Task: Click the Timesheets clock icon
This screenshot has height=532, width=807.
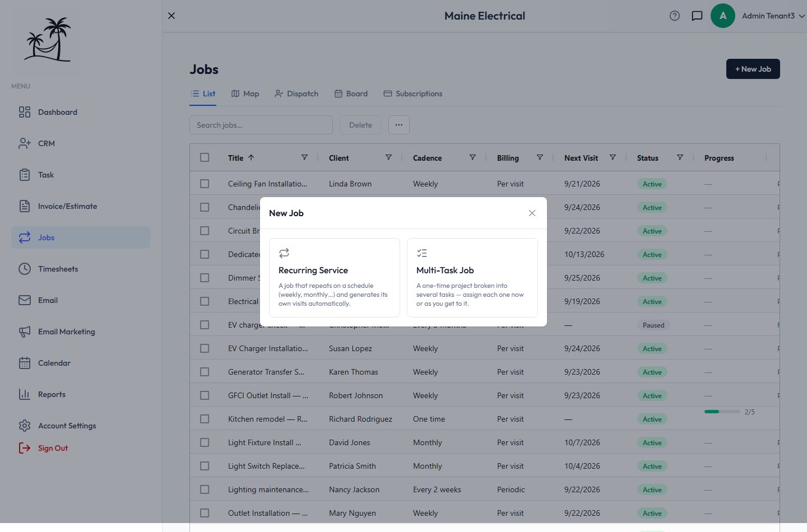Action: point(25,269)
